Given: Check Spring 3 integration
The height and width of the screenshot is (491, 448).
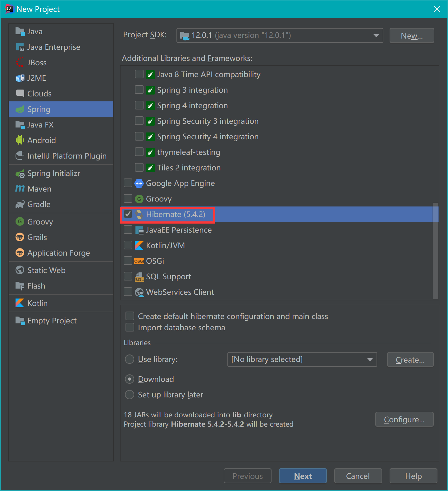Looking at the screenshot, I should click(139, 90).
